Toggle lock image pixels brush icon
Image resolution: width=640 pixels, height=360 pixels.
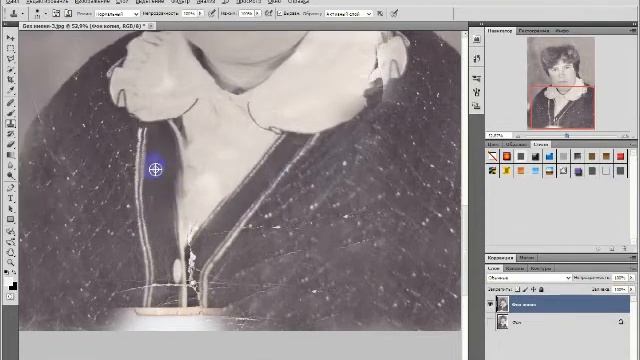point(525,289)
